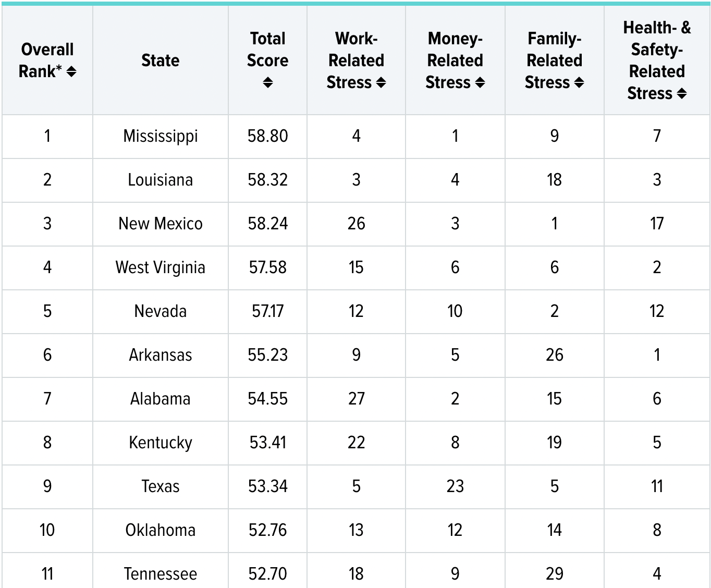Click Nevada's total score 57.17
The width and height of the screenshot is (711, 588).
coord(267,311)
